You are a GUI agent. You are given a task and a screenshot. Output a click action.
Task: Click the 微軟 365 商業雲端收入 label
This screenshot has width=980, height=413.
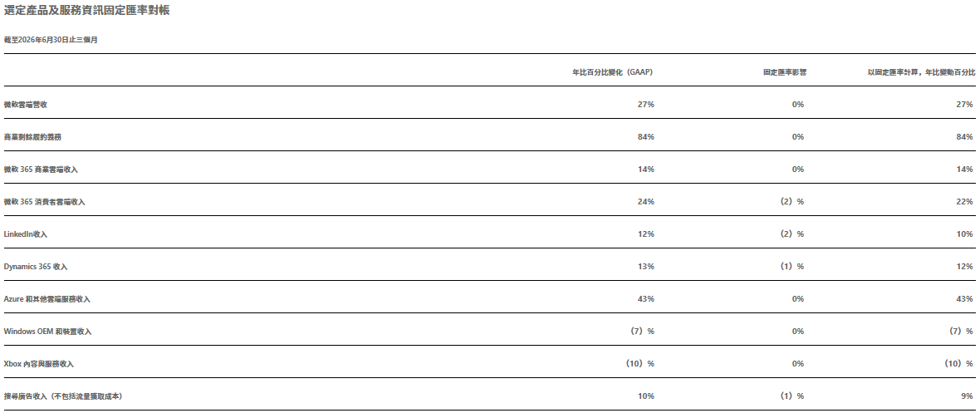point(41,170)
